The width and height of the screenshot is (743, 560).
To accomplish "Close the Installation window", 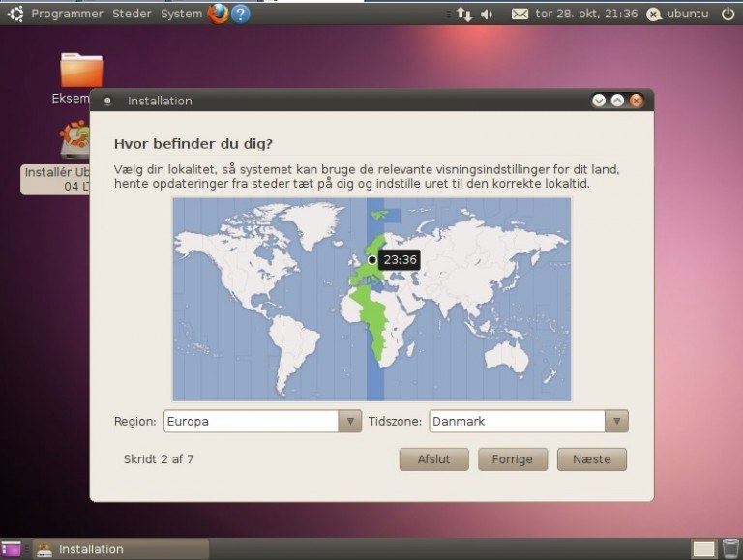I will 636,101.
